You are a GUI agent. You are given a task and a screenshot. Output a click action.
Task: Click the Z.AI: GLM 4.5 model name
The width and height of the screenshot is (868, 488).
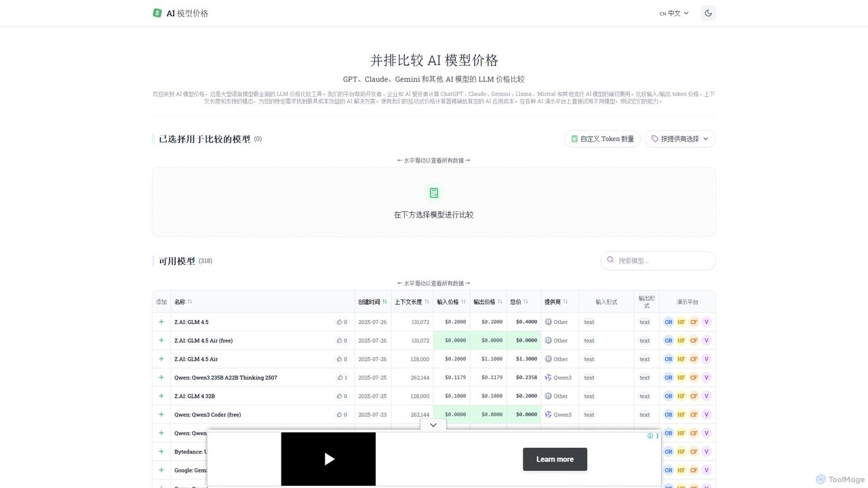[x=191, y=322]
